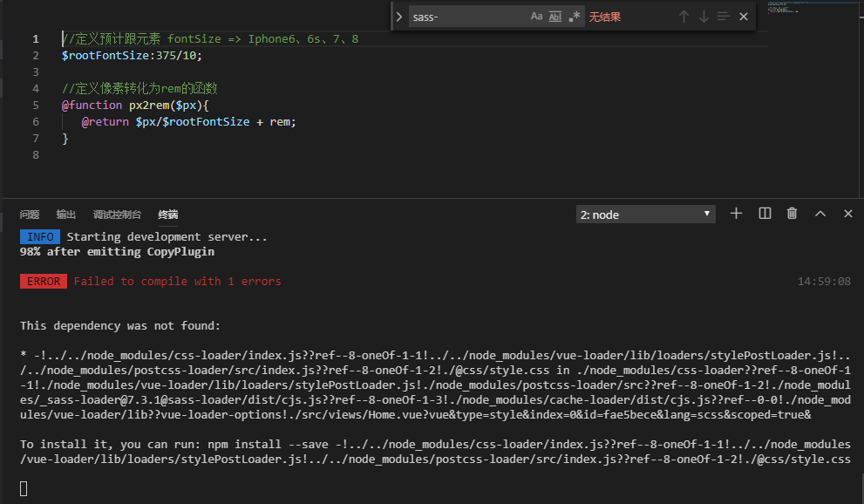Expand the replace toggle chevron in find widget
The height and width of the screenshot is (504, 864).
coord(399,17)
